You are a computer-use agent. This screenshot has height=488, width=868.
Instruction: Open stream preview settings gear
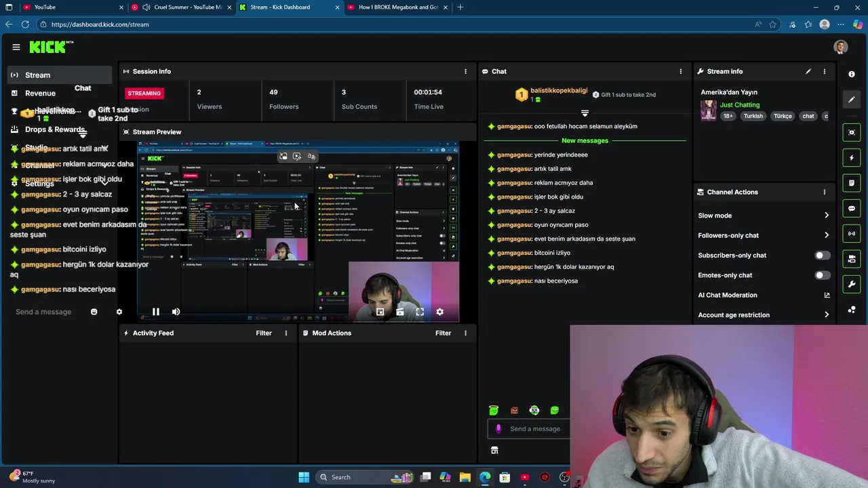[439, 312]
